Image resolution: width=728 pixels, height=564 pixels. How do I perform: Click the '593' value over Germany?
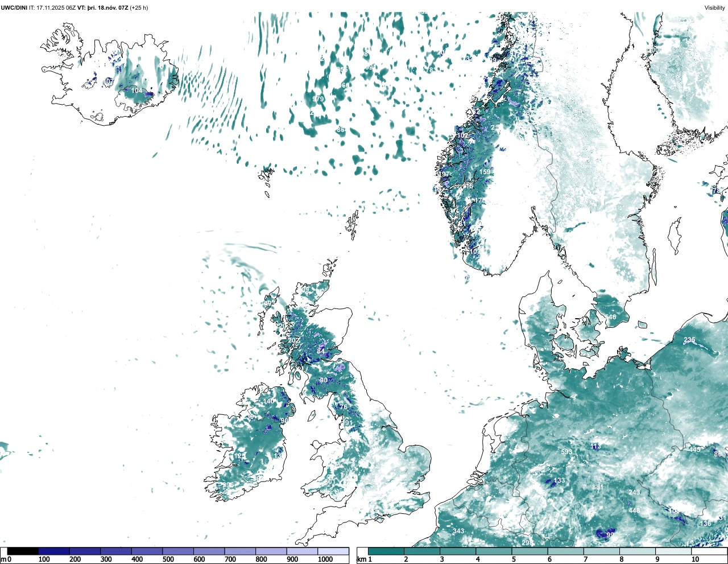pos(566,452)
